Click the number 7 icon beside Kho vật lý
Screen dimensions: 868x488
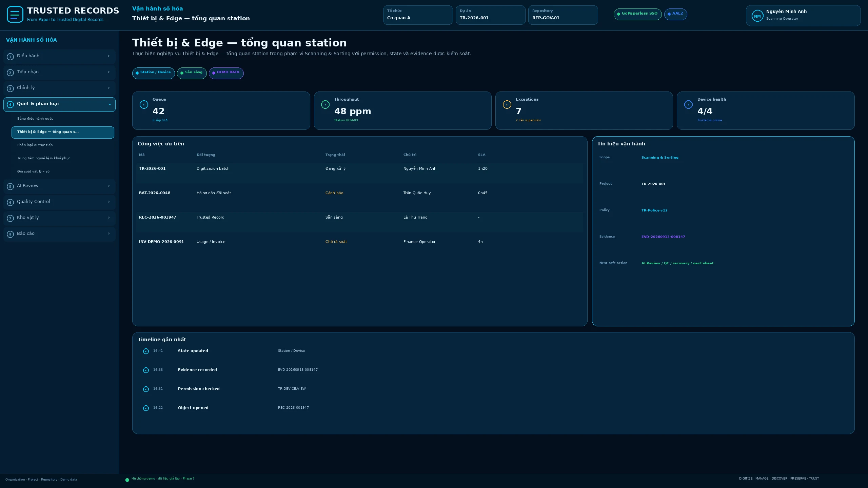[x=10, y=218]
